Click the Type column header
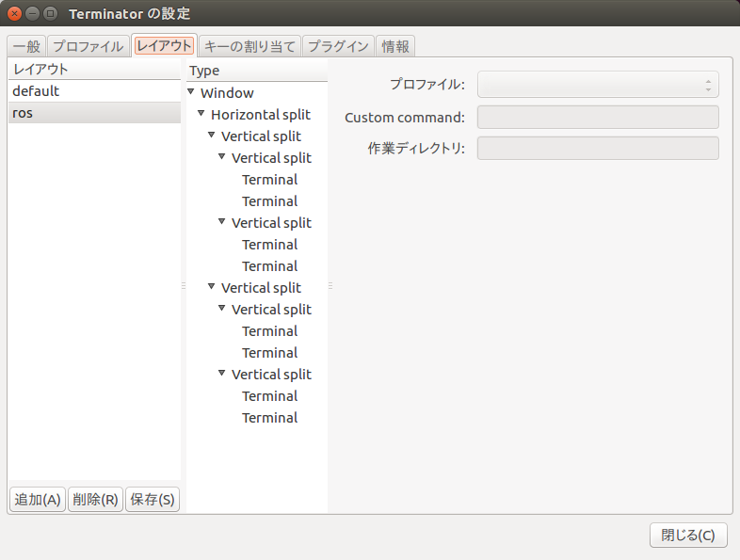Viewport: 740px width, 560px height. pos(257,71)
